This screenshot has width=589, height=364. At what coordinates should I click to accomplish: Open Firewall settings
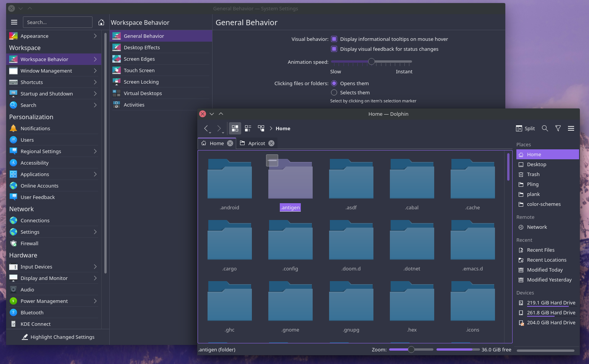(53, 243)
